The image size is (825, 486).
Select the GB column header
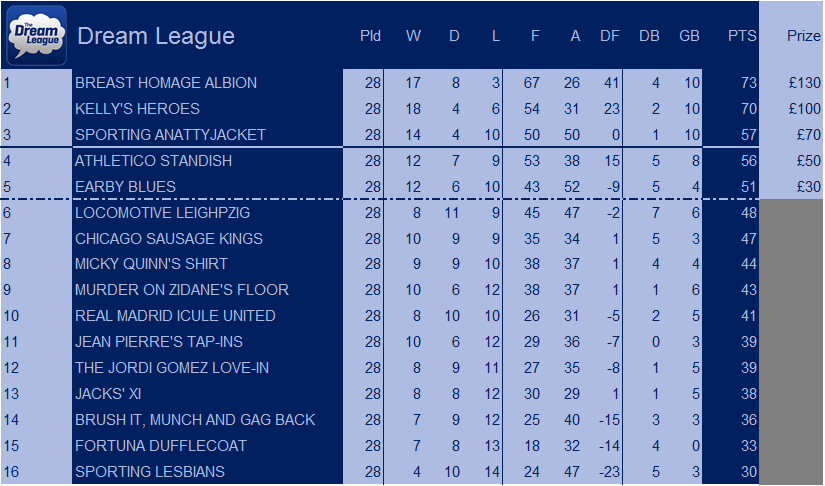pos(689,36)
